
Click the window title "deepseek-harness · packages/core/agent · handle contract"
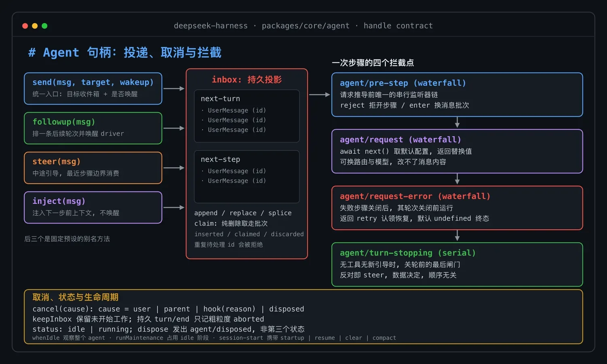(303, 26)
